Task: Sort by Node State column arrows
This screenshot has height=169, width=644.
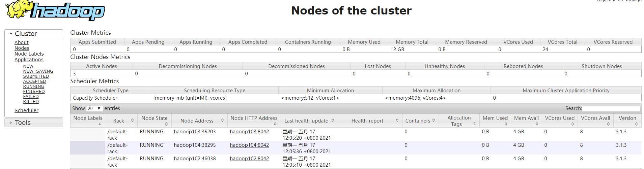Action: click(167, 124)
